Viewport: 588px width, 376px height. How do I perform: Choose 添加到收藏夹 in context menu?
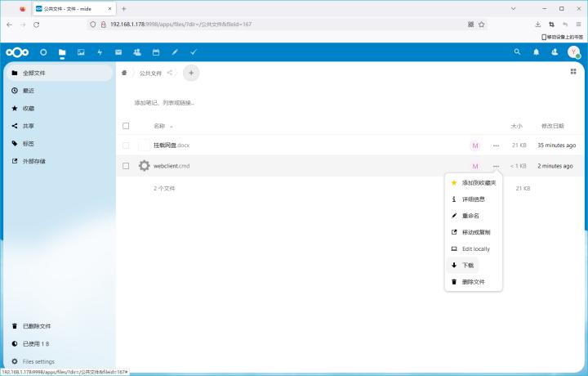tap(473, 183)
